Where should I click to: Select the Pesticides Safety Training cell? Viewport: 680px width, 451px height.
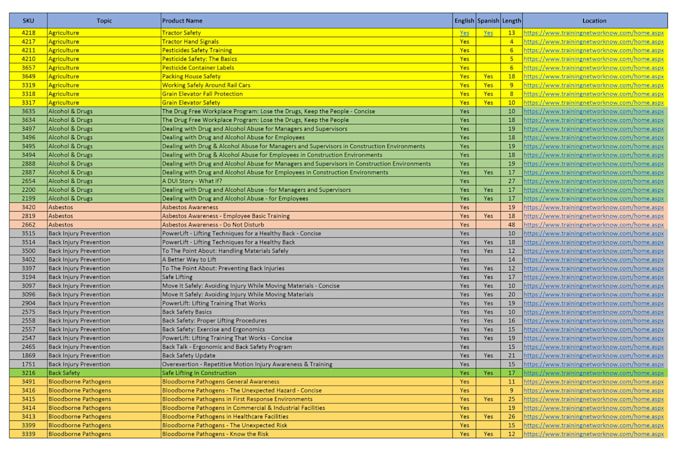[307, 50]
